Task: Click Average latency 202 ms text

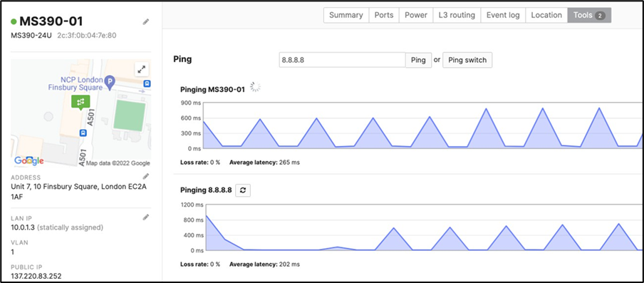Action: click(x=264, y=264)
